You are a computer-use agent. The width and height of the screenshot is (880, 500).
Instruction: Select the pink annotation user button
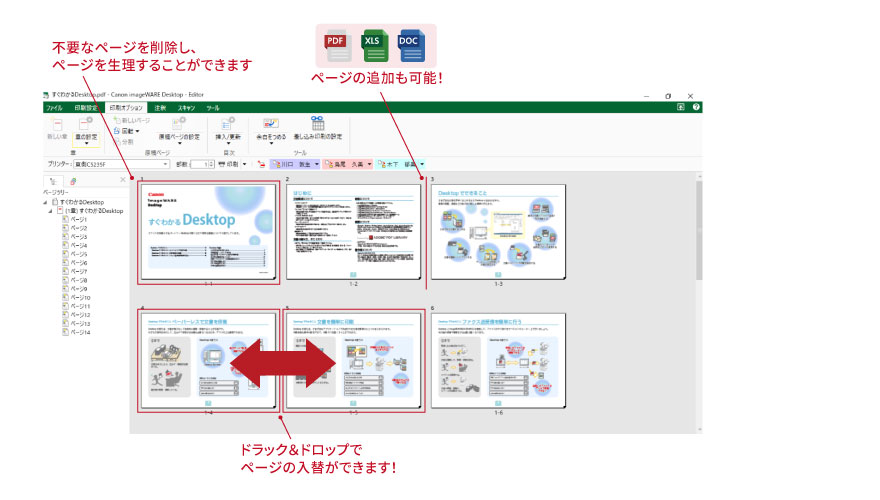345,164
